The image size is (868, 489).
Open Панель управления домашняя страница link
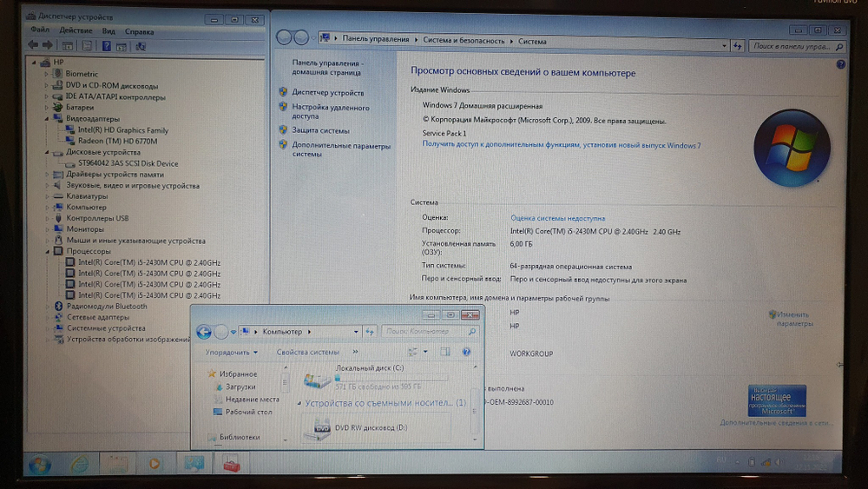coord(328,68)
